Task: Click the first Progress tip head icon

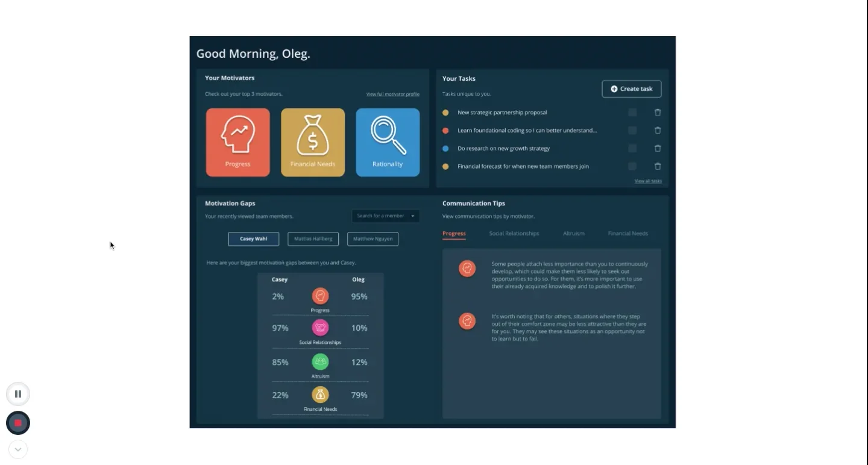Action: [x=467, y=269]
